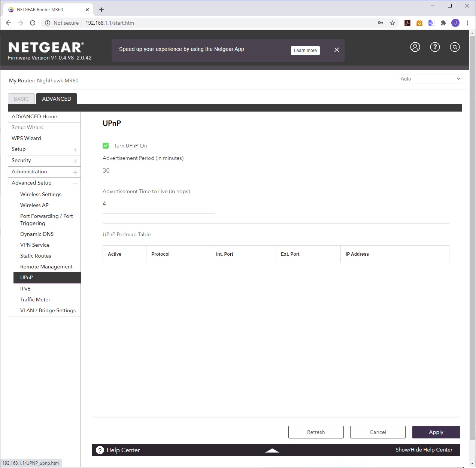Click Show/Hide Help Center link
The width and height of the screenshot is (476, 468).
point(424,450)
